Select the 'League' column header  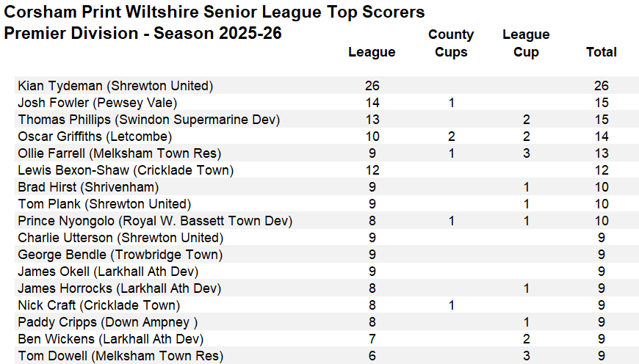[x=372, y=52]
